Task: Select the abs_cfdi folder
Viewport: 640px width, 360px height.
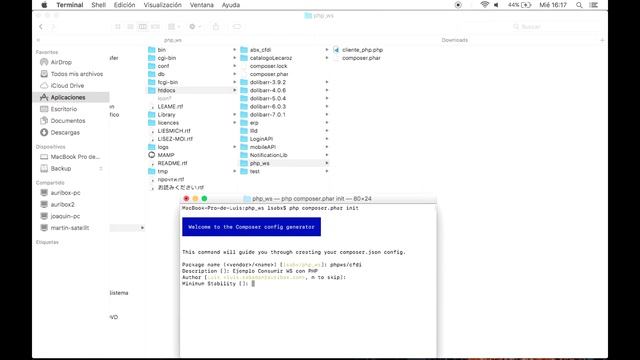Action: 260,50
